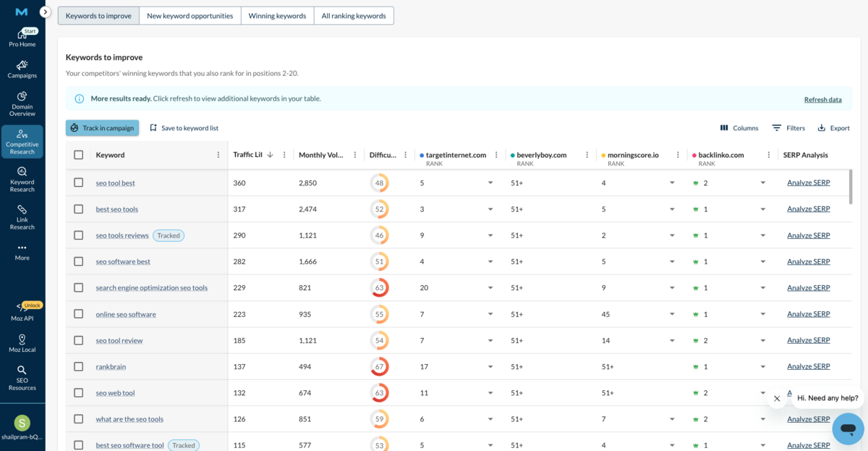Viewport: 868px width, 451px height.
Task: Open Domain Overview in sidebar
Action: click(x=22, y=104)
